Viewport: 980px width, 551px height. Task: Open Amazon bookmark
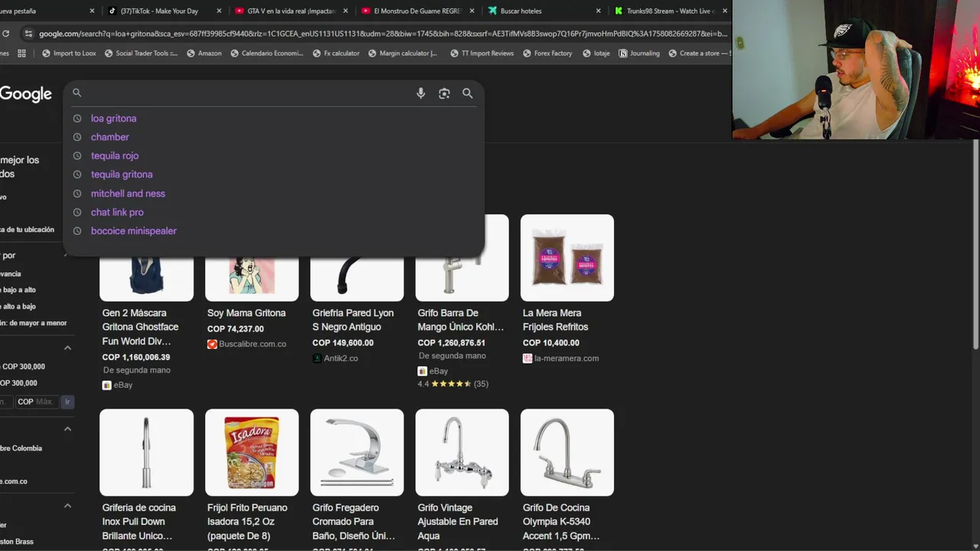[203, 54]
